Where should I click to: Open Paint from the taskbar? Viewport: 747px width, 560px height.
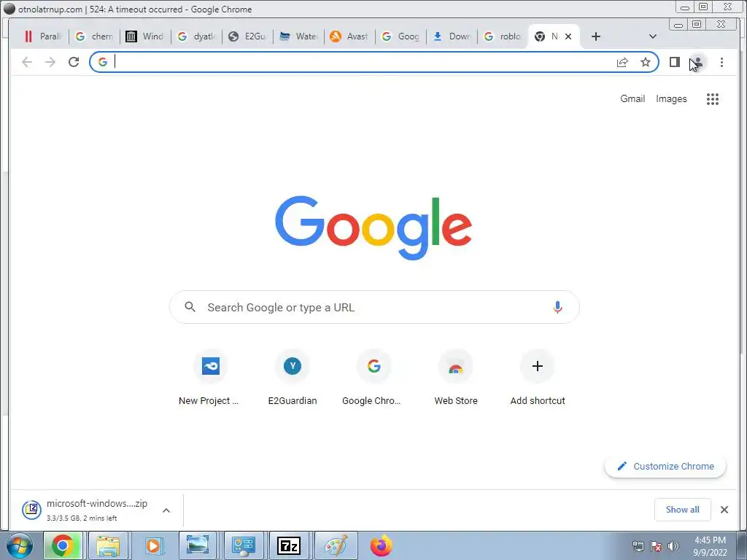tap(336, 545)
